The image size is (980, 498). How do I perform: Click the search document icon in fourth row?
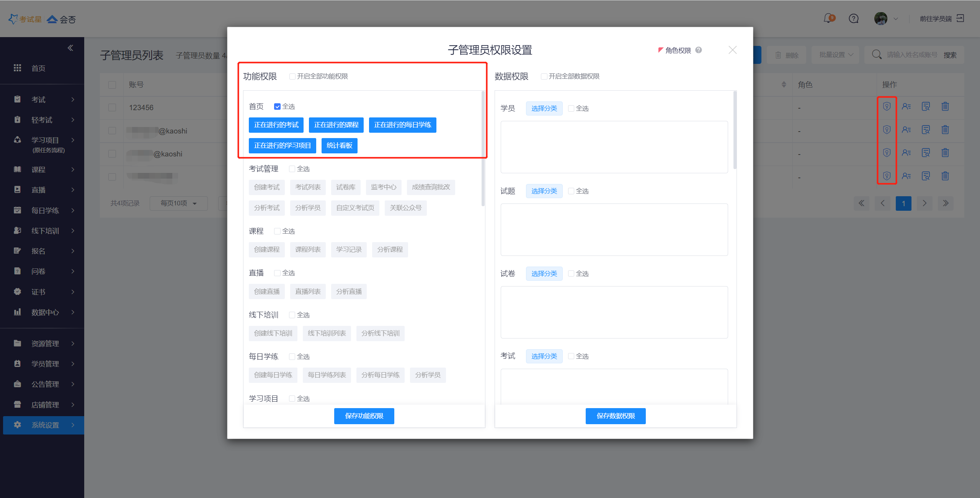coord(926,176)
